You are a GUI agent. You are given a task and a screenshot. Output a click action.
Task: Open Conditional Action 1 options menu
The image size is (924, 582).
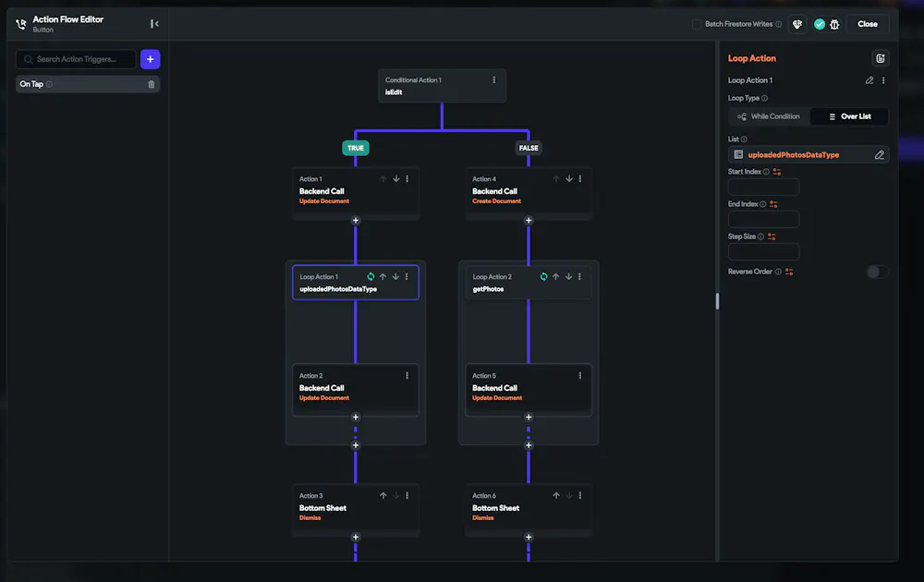[x=493, y=80]
